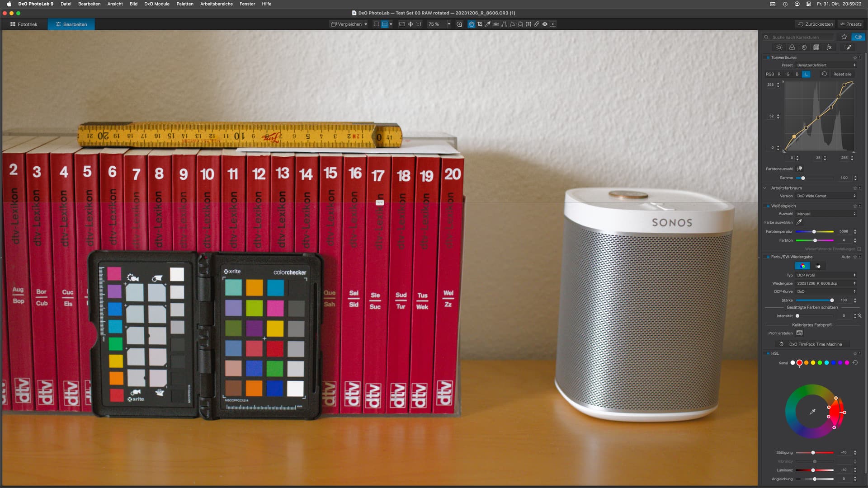Activate the white balance eyedropper in toolbar

488,24
